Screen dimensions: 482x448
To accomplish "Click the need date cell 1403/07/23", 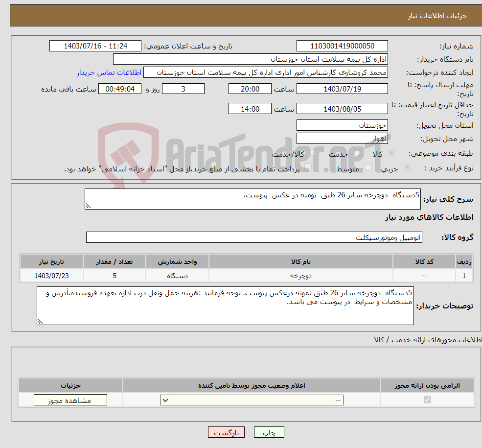I will tap(52, 276).
